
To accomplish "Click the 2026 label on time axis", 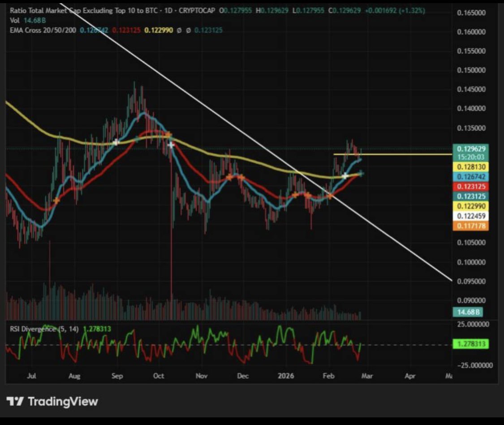I will 286,376.
